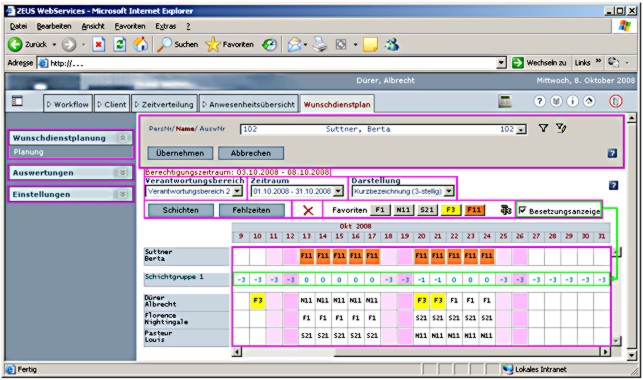This screenshot has width=643, height=380.
Task: Open the Suchen search tool
Action: click(x=178, y=44)
